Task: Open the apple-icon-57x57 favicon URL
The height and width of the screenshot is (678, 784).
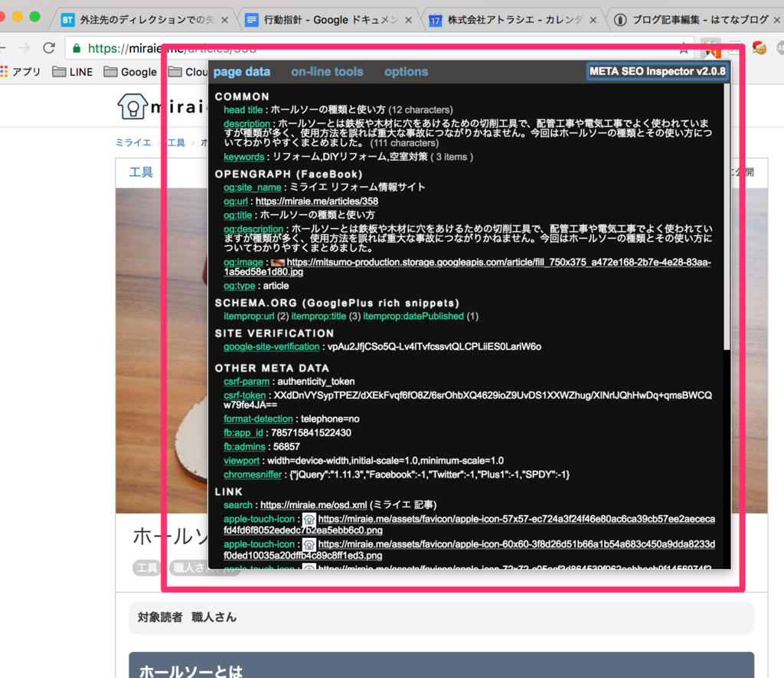Action: (517, 519)
